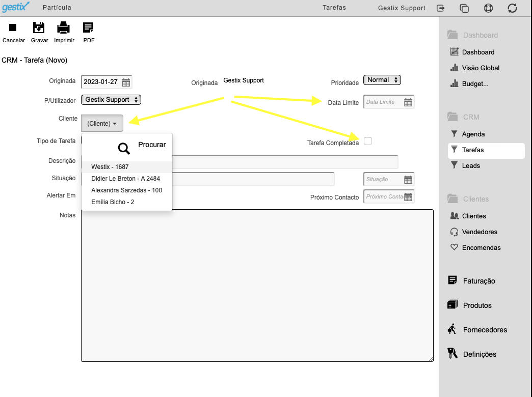532x397 pixels.
Task: Click the refresh arrows icon in header
Action: pyautogui.click(x=512, y=8)
